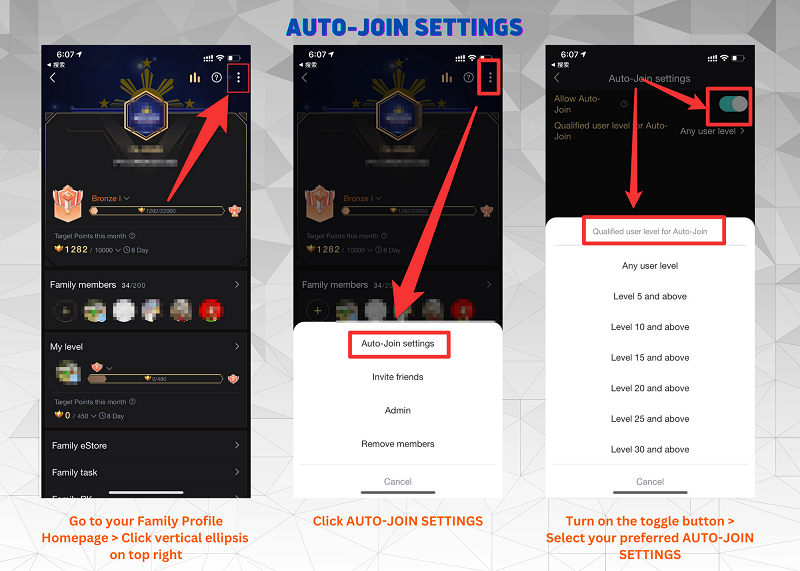This screenshot has height=571, width=800.
Task: Open Any user level selector
Action: pyautogui.click(x=712, y=131)
